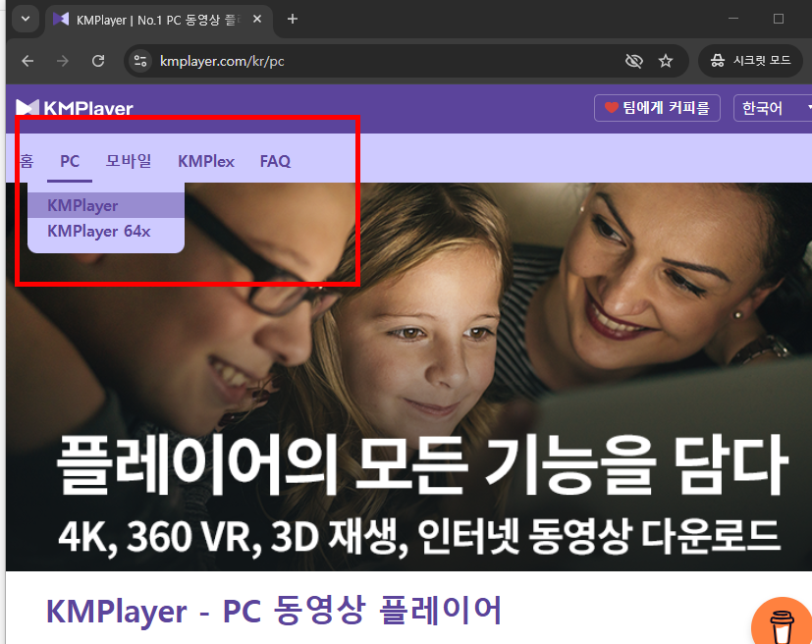Click the 시크릿 모드 chip in the address bar
This screenshot has width=812, height=644.
point(750,60)
